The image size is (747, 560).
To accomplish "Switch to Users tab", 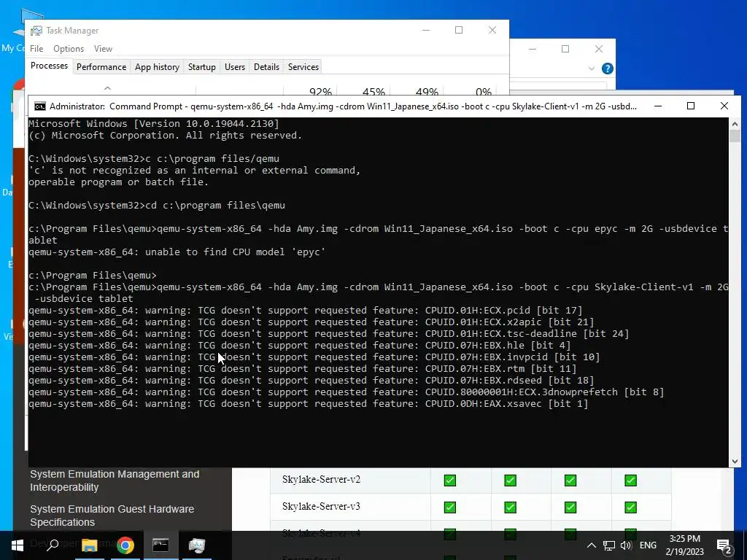I will click(235, 67).
